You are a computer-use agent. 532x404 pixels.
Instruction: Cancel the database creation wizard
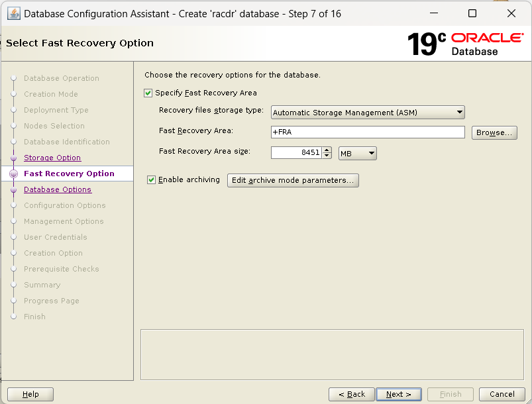click(x=502, y=394)
